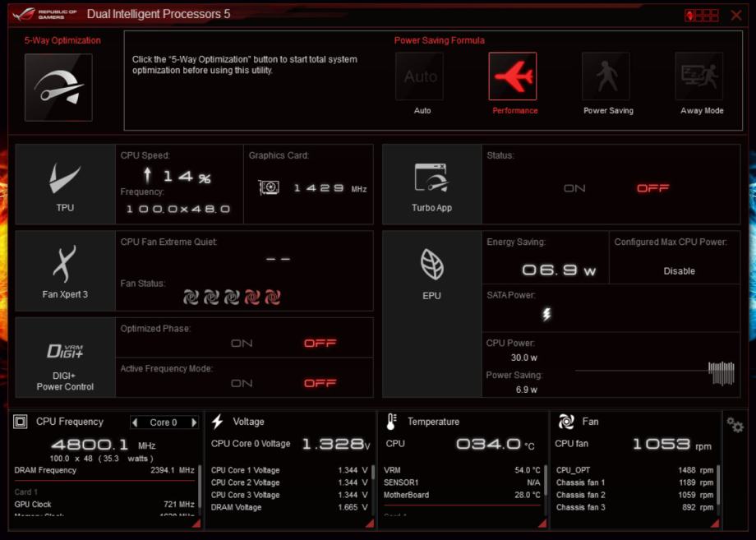This screenshot has width=756, height=540.
Task: Click the CPU Power 30.0 w value
Action: pyautogui.click(x=524, y=358)
